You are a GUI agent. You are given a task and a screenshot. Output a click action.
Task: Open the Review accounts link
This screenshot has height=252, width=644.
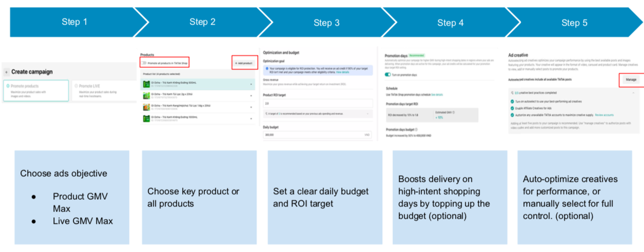(x=604, y=115)
